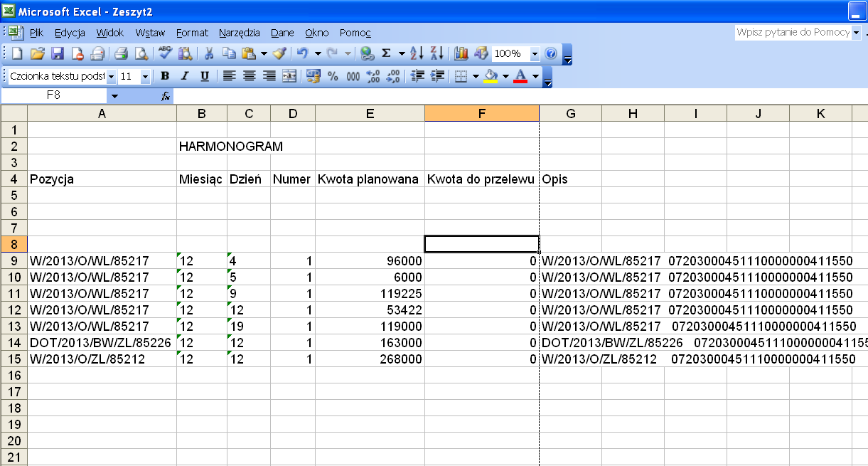Increase indent in cell
This screenshot has height=466, width=868.
(x=438, y=76)
